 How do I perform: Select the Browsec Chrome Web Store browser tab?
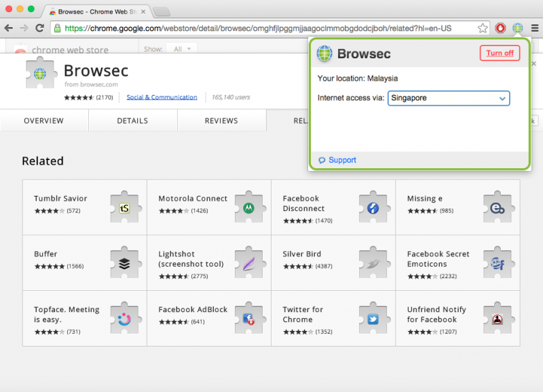pos(96,12)
